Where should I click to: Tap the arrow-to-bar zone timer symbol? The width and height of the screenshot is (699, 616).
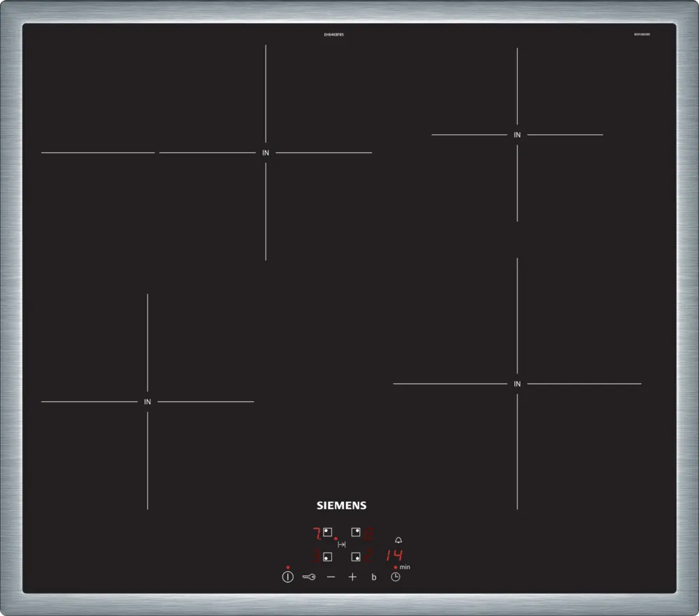(x=342, y=544)
